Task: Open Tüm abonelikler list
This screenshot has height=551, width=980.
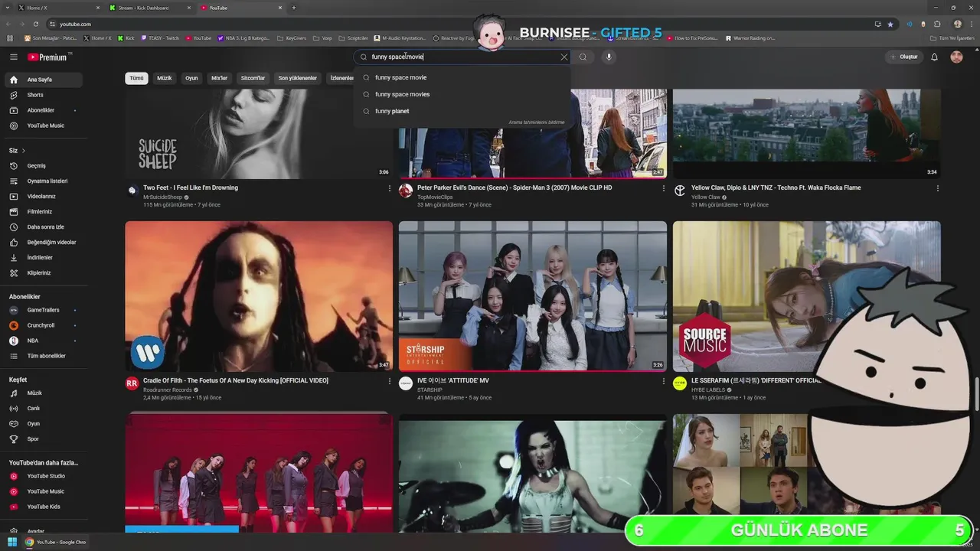Action: (43, 356)
